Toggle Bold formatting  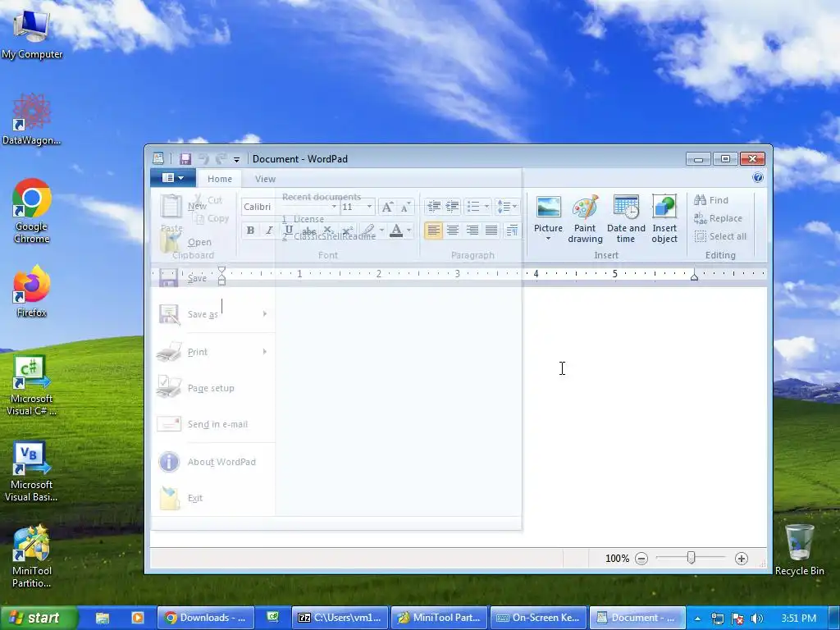click(x=250, y=231)
